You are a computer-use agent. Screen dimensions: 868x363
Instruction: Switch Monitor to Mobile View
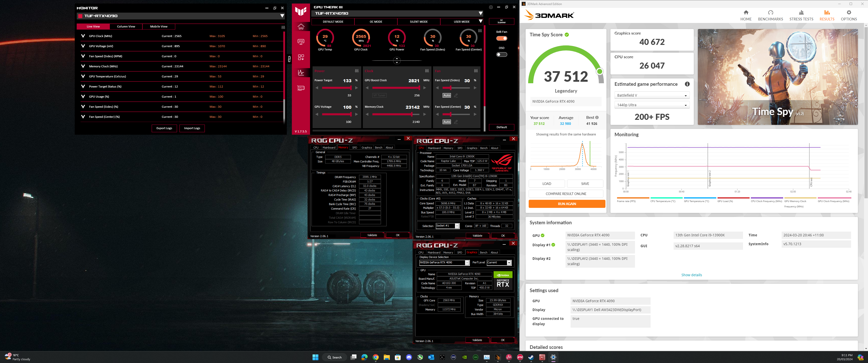point(159,26)
